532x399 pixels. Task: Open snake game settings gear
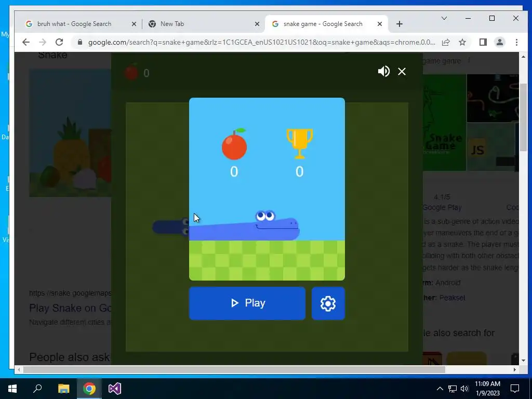[328, 303]
